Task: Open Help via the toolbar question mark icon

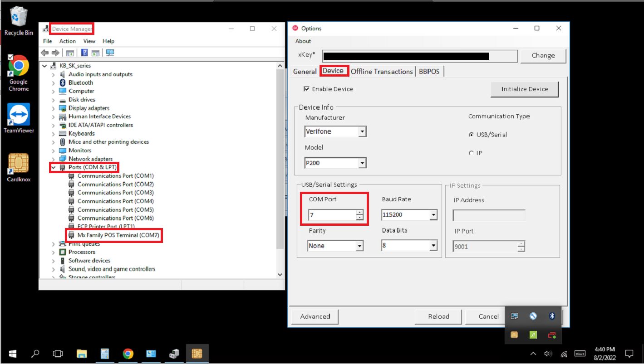Action: (x=85, y=53)
